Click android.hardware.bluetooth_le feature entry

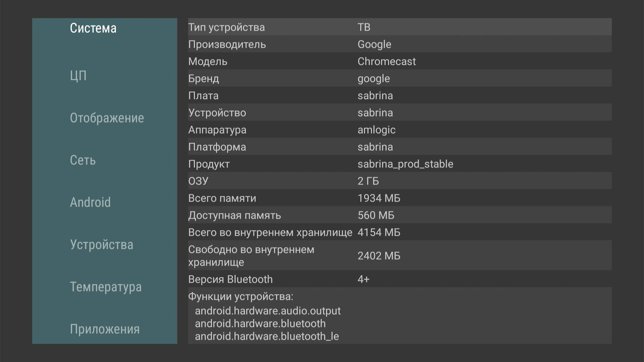pos(267,336)
